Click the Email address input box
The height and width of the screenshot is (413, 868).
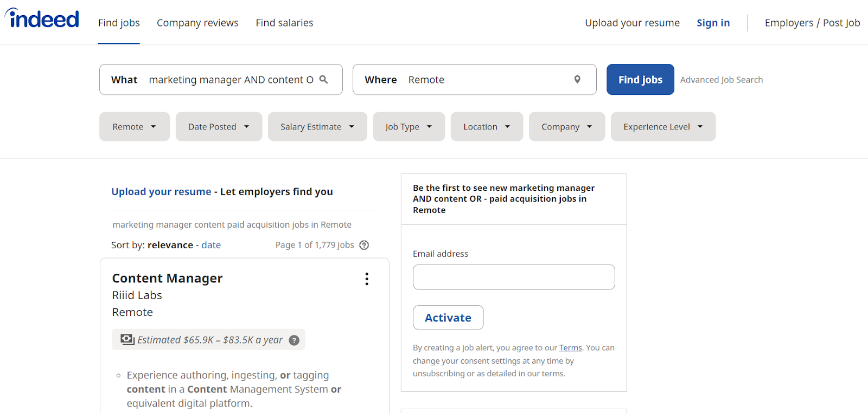[x=514, y=277]
